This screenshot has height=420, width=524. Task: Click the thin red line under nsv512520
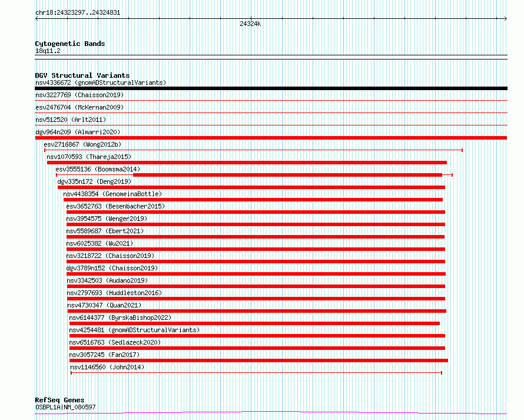(271, 125)
